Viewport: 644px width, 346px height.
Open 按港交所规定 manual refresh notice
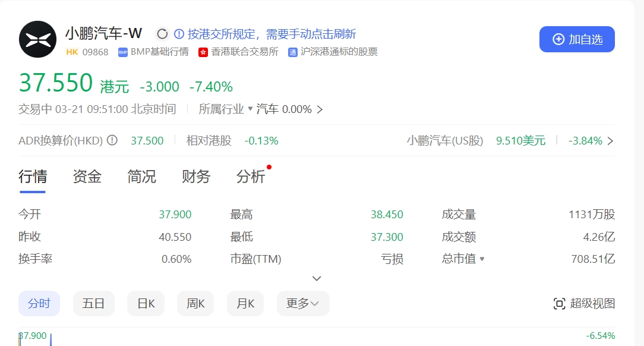click(272, 34)
